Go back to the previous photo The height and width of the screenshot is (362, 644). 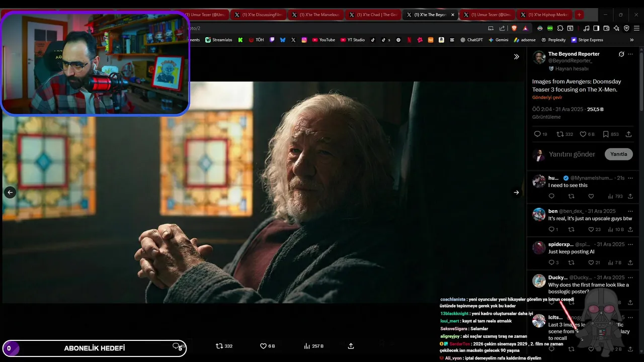(x=10, y=192)
